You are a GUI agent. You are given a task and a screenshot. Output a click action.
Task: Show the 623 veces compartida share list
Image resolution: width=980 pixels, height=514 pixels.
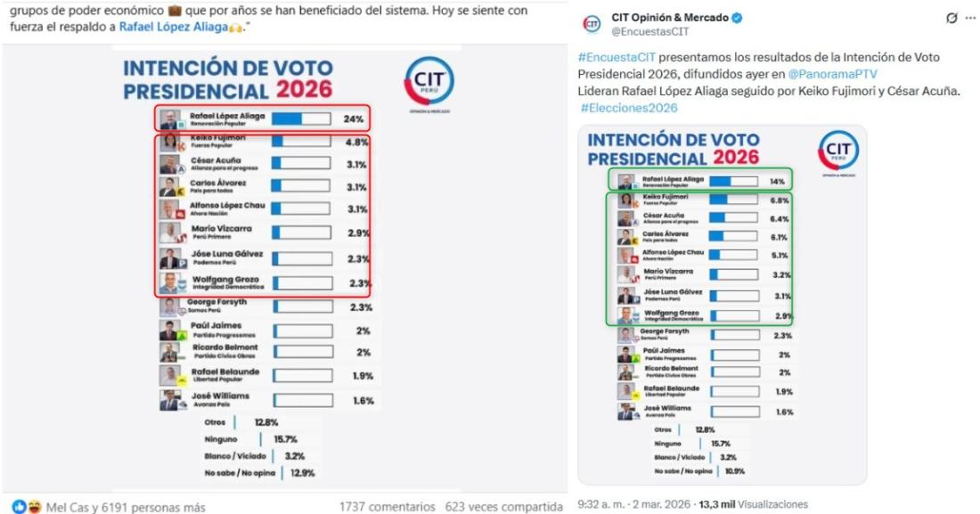pyautogui.click(x=503, y=507)
